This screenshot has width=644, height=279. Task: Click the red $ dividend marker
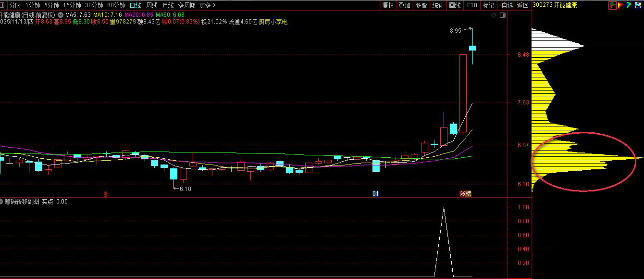pos(106,194)
